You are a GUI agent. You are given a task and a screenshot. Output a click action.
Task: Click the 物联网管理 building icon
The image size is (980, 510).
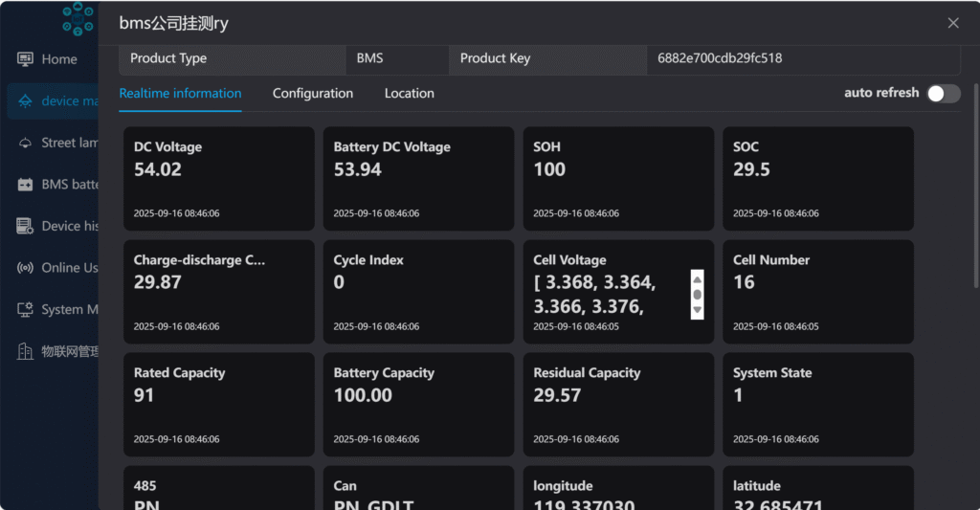pos(26,351)
